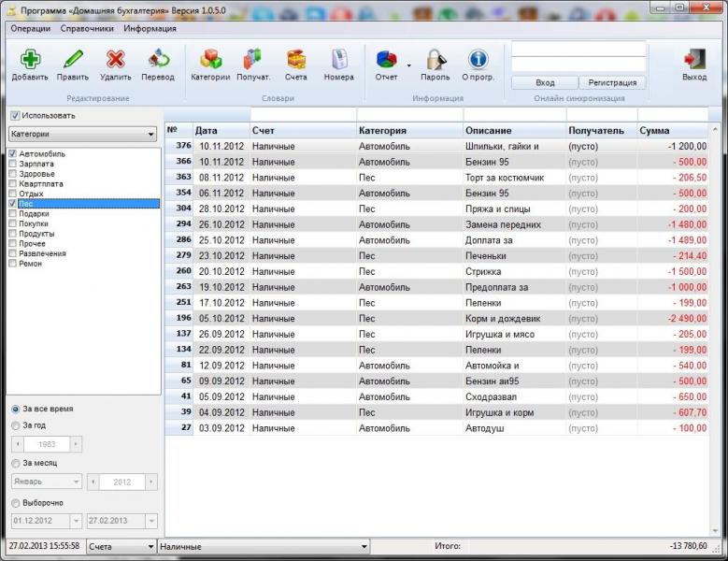This screenshot has height=561, width=728.
Task: Click the Править (edit) pencil icon
Action: 73,60
